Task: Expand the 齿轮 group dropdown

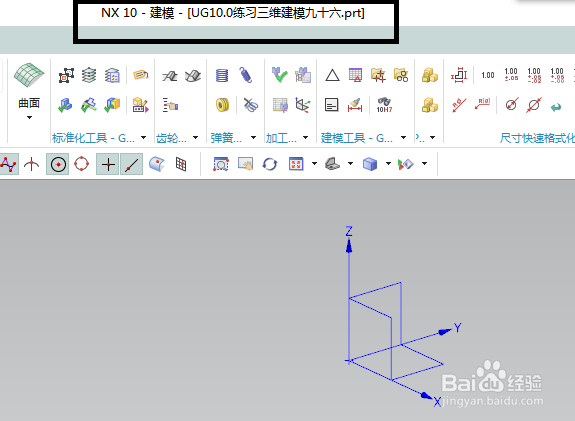Action: 195,138
